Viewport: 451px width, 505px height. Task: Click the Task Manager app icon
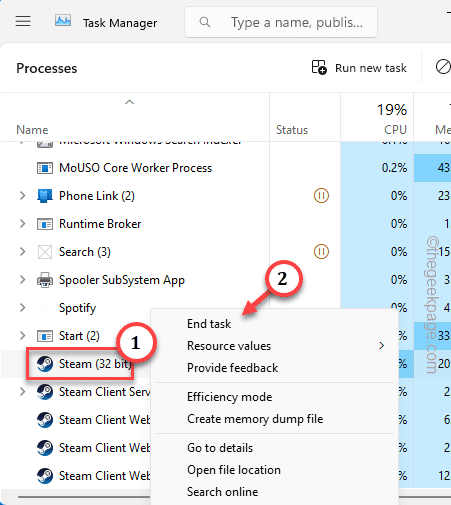[63, 21]
